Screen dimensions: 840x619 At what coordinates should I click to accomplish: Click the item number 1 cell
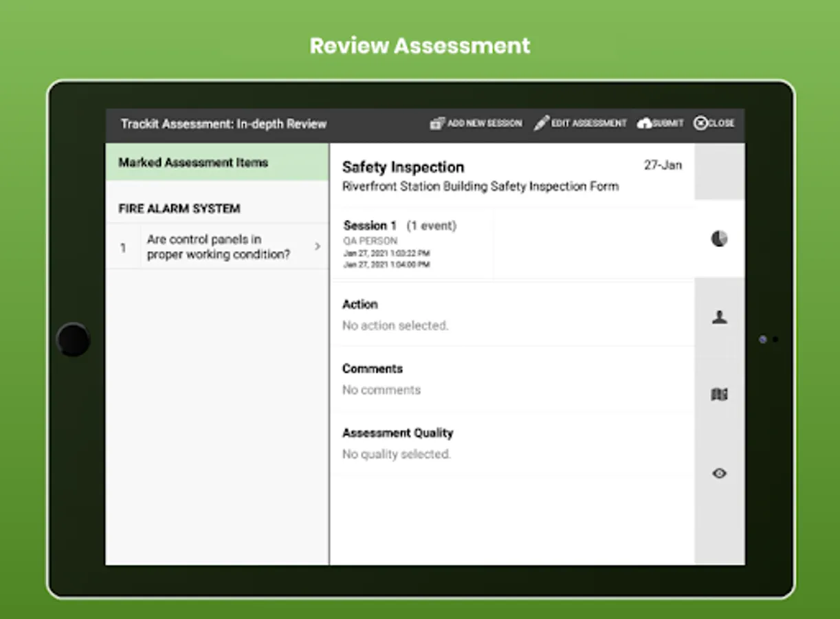click(x=123, y=247)
